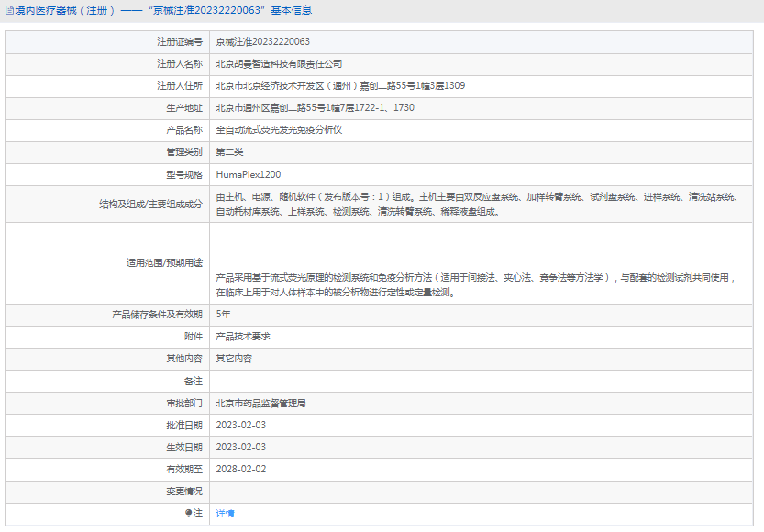Click the 适用范围/预期用途 label

(164, 263)
